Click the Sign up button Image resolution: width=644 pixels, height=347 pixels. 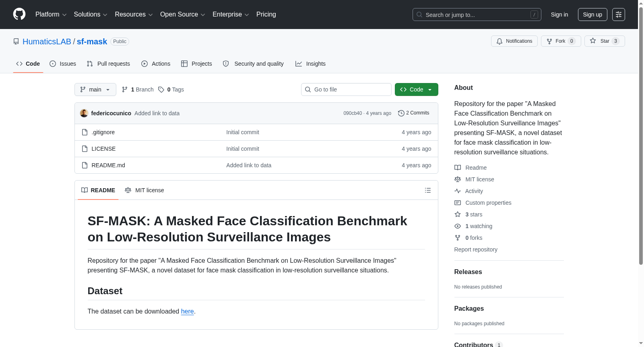click(x=592, y=15)
